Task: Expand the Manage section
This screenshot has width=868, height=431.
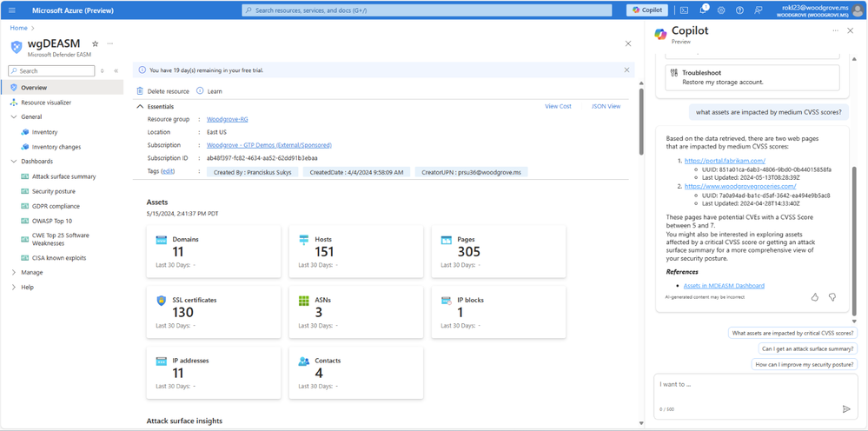Action: (14, 272)
